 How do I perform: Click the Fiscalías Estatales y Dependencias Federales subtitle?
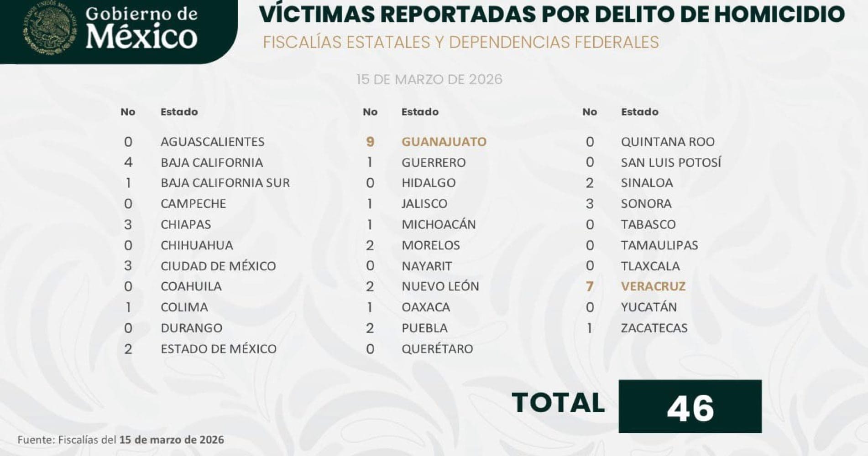pyautogui.click(x=460, y=42)
